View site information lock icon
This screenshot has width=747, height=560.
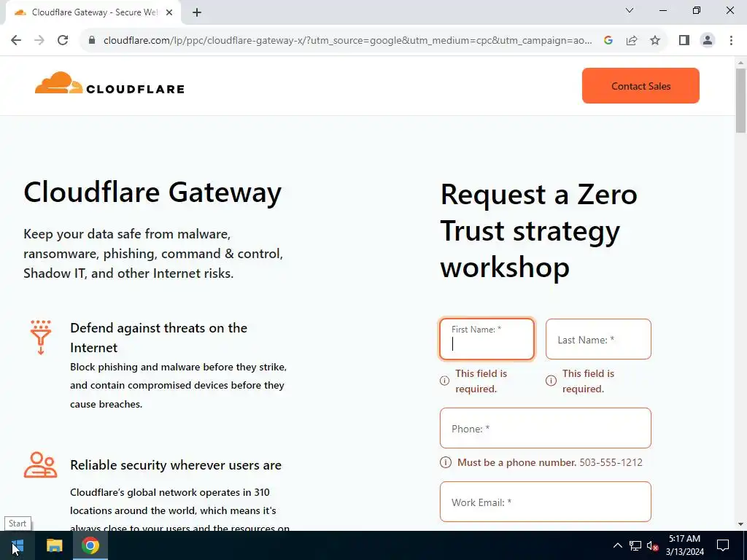tap(92, 41)
